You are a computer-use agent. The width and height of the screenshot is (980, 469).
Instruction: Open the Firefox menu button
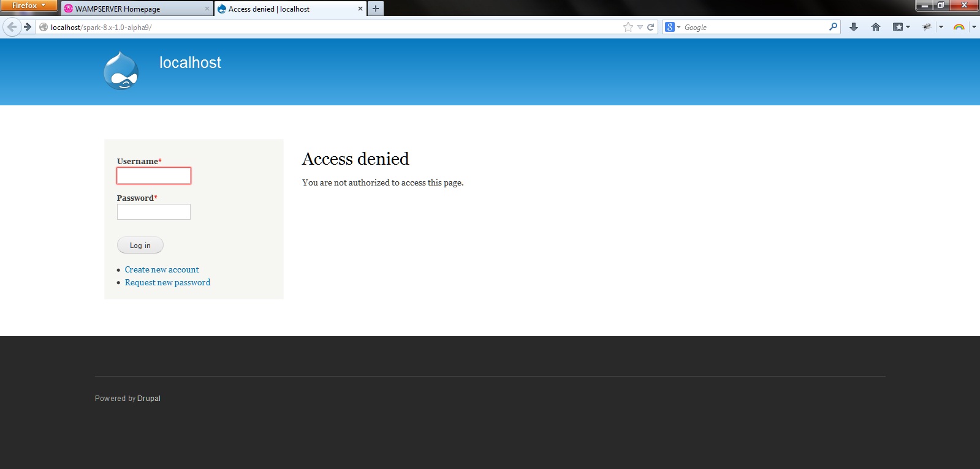29,6
